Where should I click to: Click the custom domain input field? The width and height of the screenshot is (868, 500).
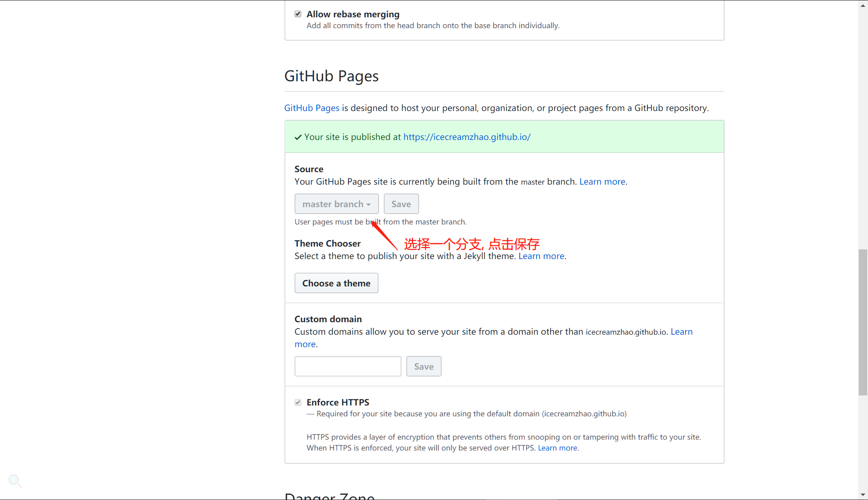point(348,366)
